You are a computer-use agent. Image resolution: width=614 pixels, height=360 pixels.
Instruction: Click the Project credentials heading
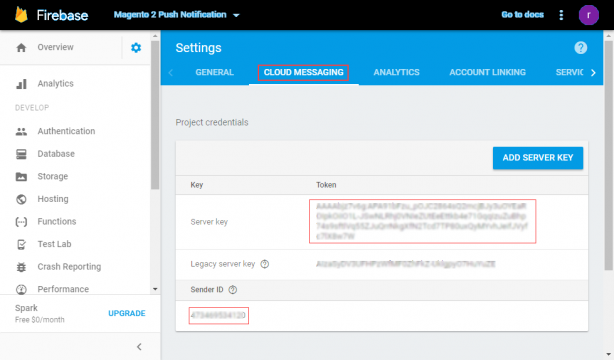[x=212, y=123]
